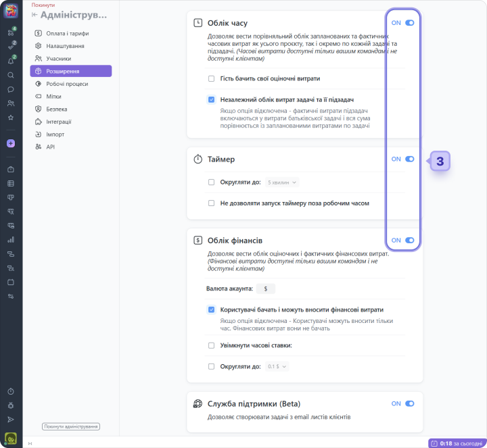The image size is (487, 448).
Task: Click the search magnifier in sidebar
Action: point(10,75)
